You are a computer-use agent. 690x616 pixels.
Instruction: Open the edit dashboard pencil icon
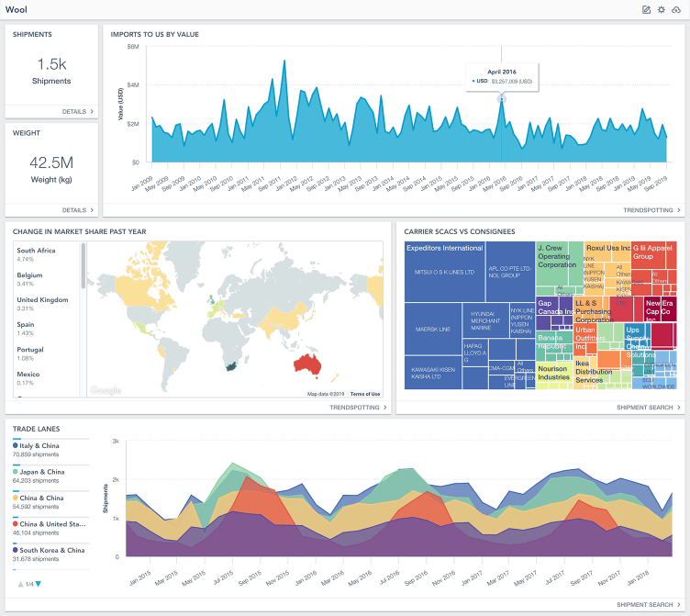646,10
